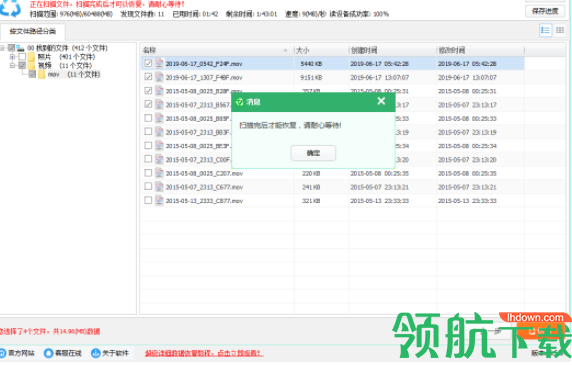
Task: Uncheck file 2019-06-17_1307 checkbox
Action: [x=148, y=77]
